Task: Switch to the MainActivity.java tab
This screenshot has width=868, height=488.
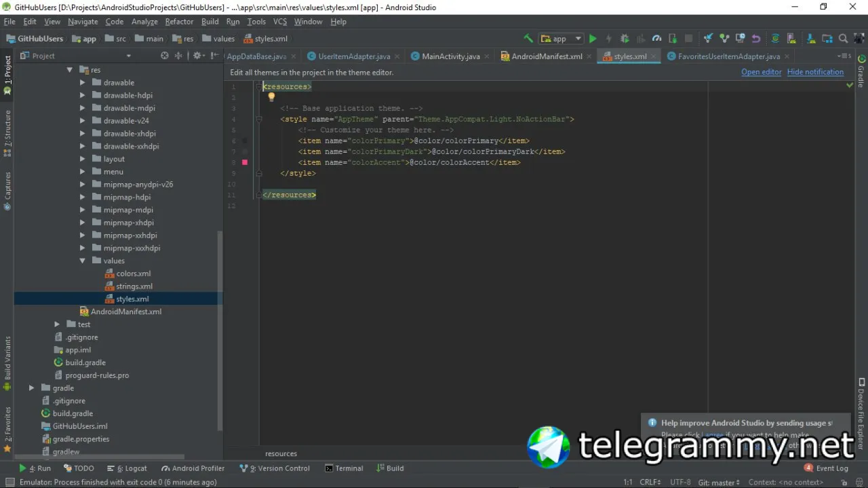Action: (x=444, y=56)
